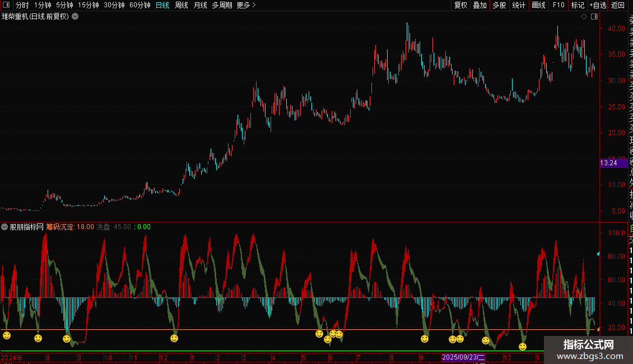Click the 股朋指标网 indicator name
Image resolution: width=633 pixels, height=364 pixels.
pos(27,227)
